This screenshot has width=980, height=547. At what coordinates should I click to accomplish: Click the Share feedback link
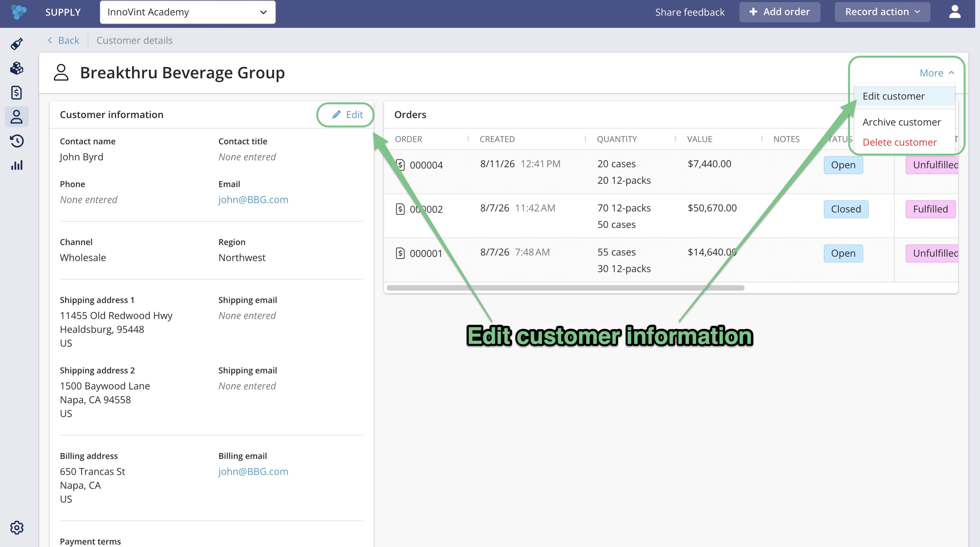pyautogui.click(x=690, y=12)
